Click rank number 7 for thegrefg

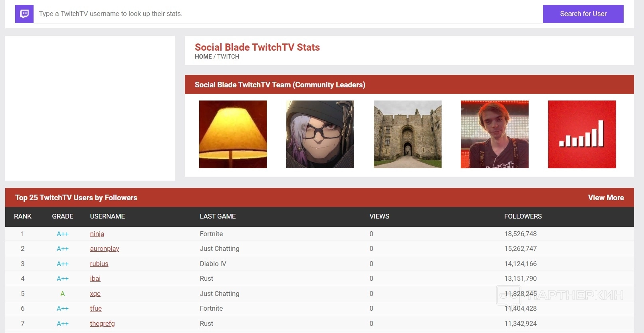(x=22, y=323)
